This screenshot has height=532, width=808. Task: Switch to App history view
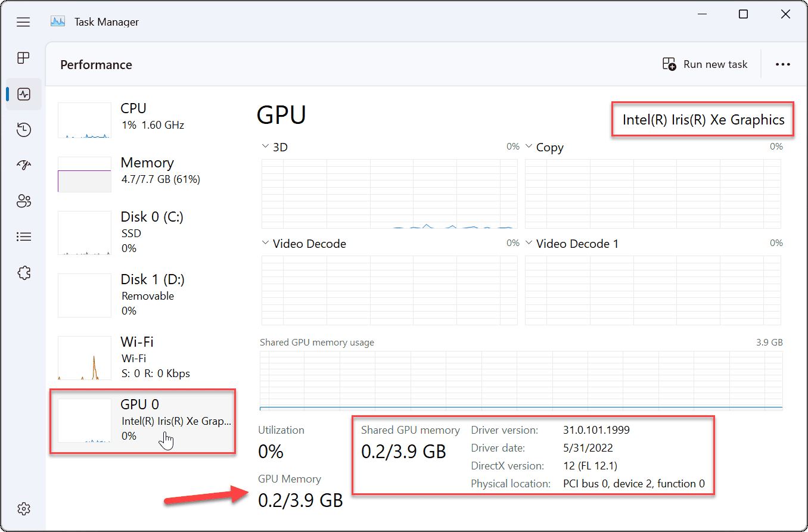click(23, 129)
